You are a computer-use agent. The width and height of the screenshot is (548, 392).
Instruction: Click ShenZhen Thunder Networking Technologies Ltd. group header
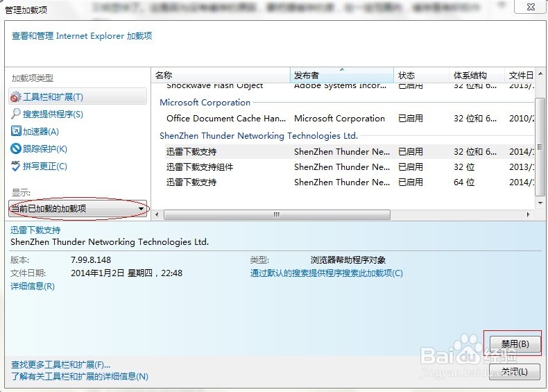click(x=259, y=136)
